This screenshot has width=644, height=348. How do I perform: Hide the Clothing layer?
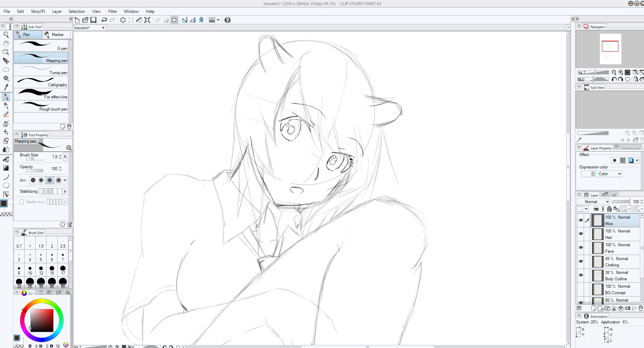[x=581, y=261]
